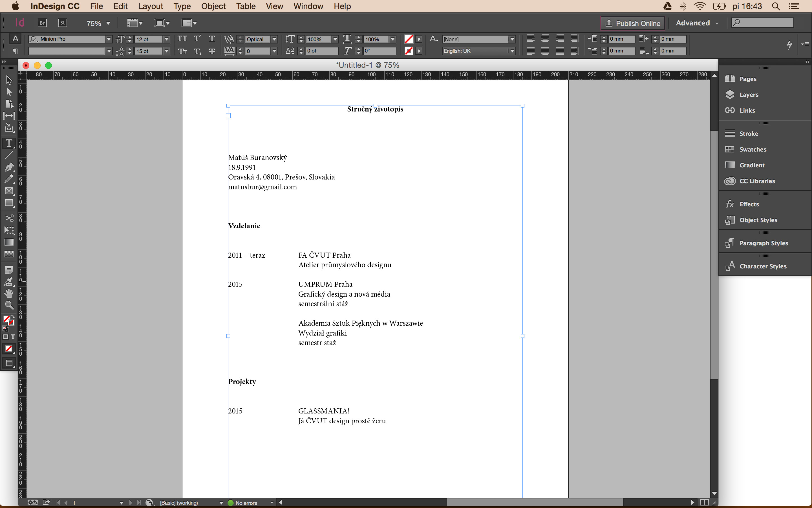812x508 pixels.
Task: Open the Table menu
Action: [246, 6]
